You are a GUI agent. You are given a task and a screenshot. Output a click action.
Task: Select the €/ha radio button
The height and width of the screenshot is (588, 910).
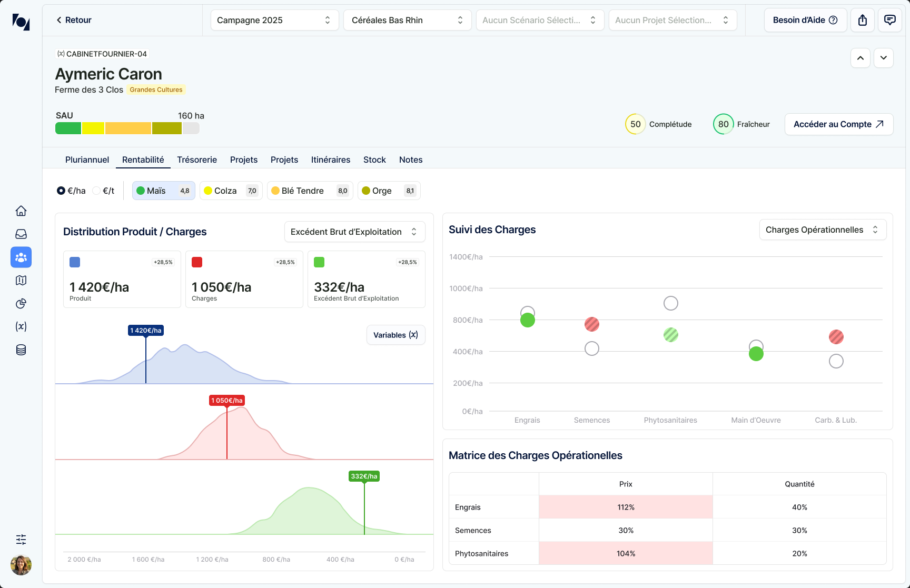61,191
